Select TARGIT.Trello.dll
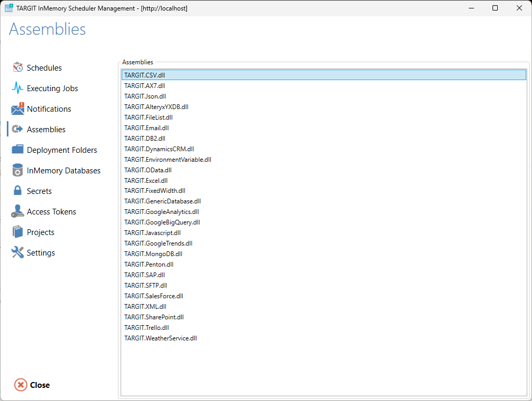 pyautogui.click(x=324, y=327)
